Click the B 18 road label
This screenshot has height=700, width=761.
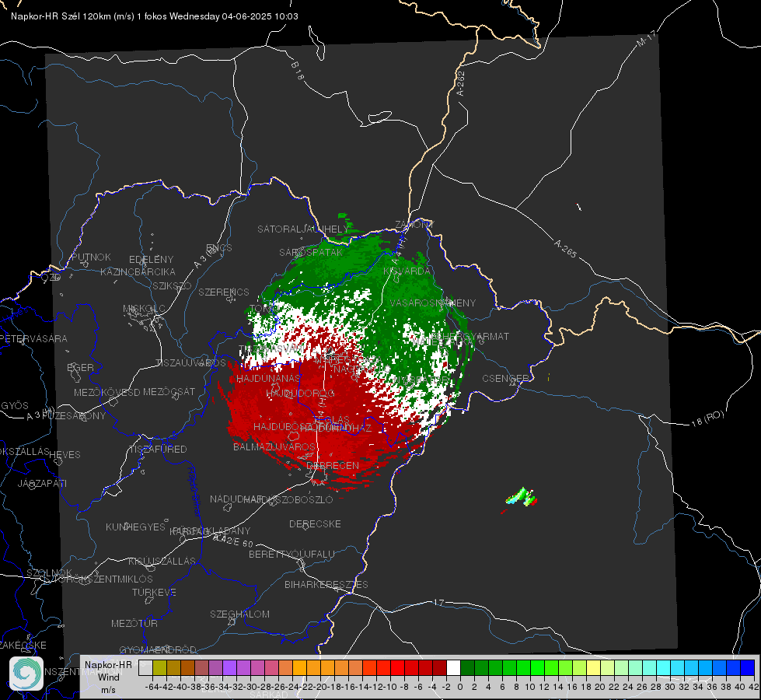pyautogui.click(x=298, y=71)
